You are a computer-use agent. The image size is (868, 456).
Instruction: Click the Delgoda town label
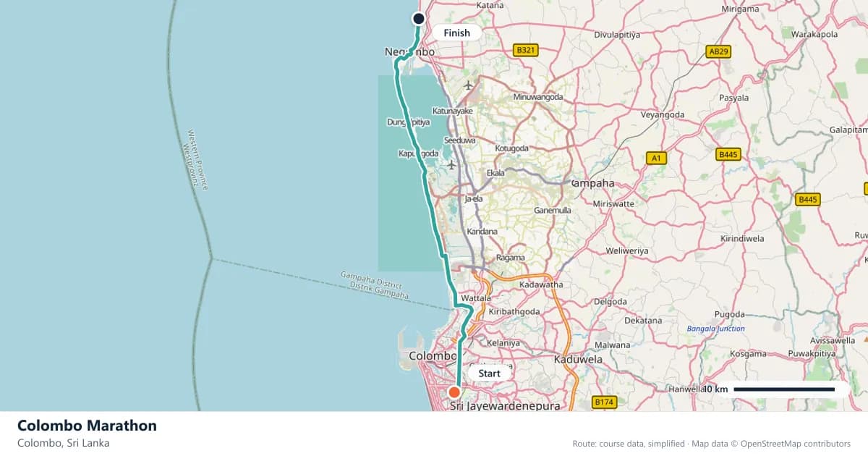(x=610, y=301)
